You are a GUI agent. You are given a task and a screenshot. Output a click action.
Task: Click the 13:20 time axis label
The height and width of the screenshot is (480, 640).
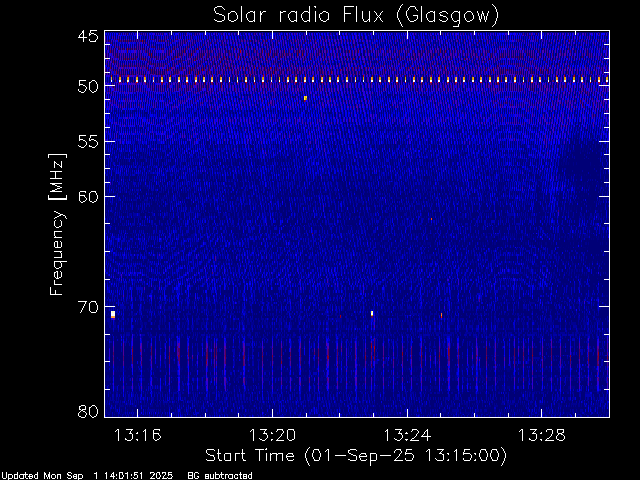[x=272, y=435]
